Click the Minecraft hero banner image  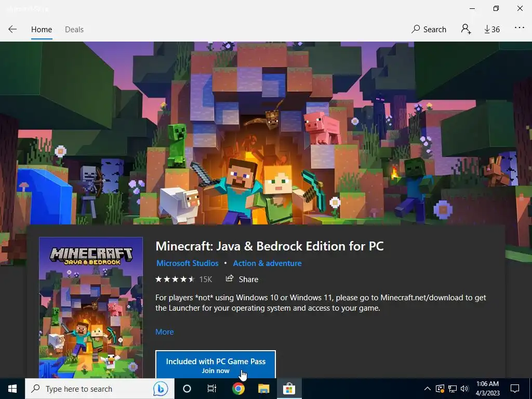pyautogui.click(x=266, y=133)
